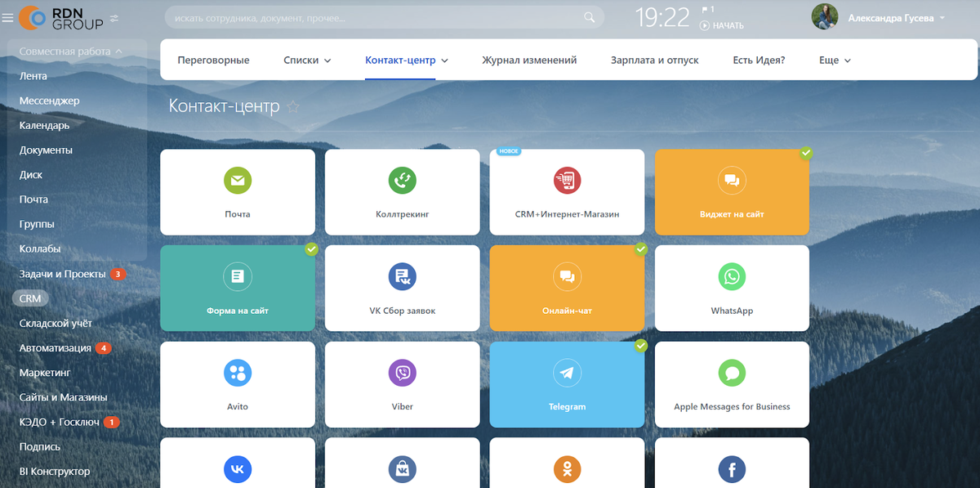Click the menu settings icon beside logo

(x=114, y=17)
